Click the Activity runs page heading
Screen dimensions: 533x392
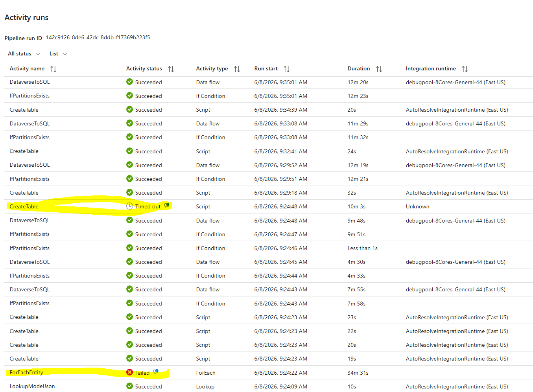(26, 17)
